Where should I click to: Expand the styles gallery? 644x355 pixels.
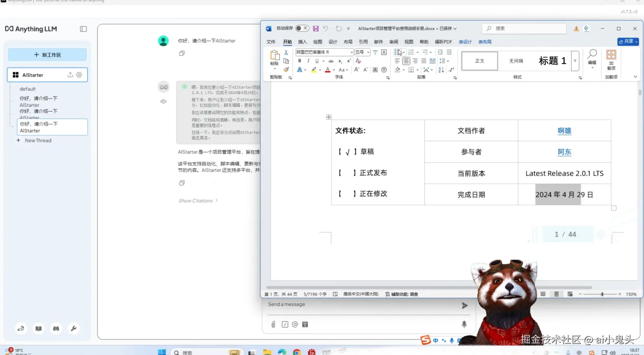tap(575, 61)
